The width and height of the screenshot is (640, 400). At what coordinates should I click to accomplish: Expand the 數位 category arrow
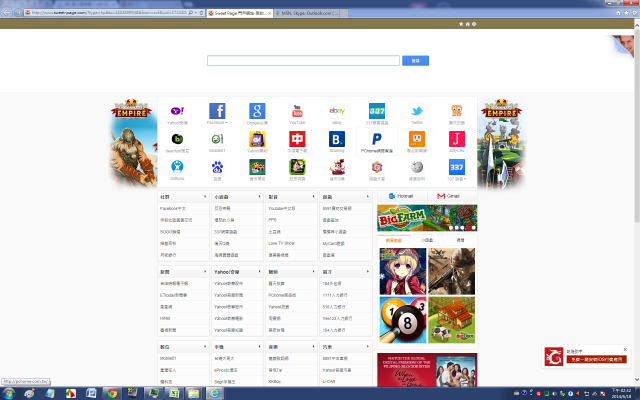(x=205, y=347)
